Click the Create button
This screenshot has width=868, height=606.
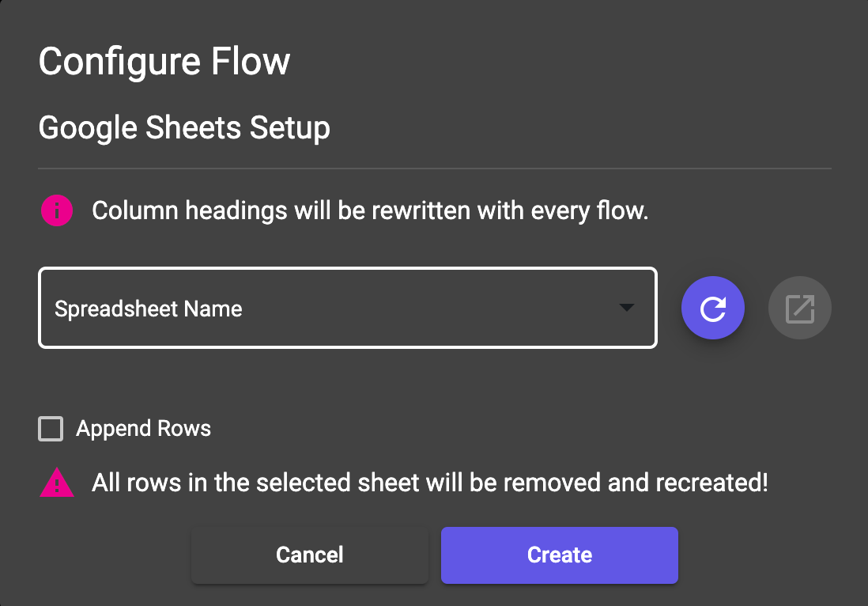coord(560,555)
